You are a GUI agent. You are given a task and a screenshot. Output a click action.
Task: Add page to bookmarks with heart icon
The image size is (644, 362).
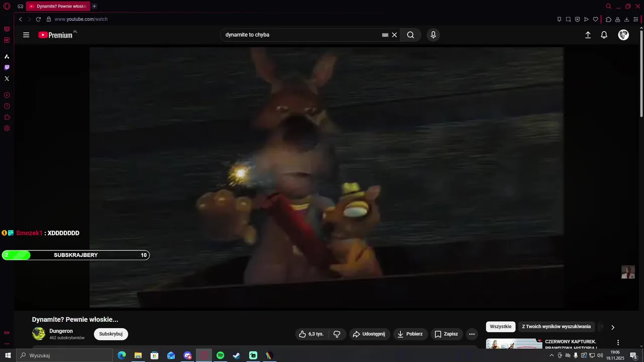595,19
